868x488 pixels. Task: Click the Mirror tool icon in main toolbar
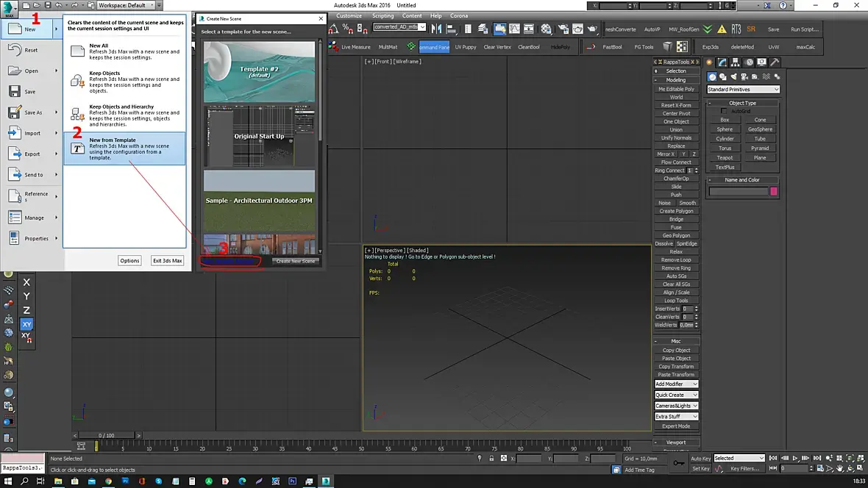pos(437,29)
